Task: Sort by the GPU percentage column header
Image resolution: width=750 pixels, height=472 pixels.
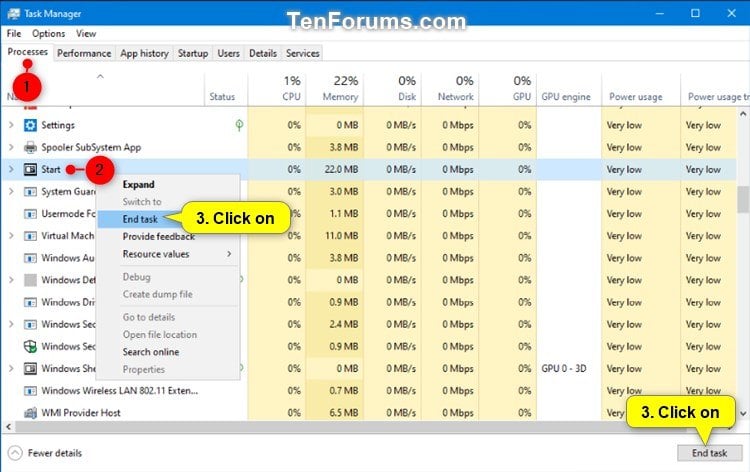Action: click(x=507, y=88)
